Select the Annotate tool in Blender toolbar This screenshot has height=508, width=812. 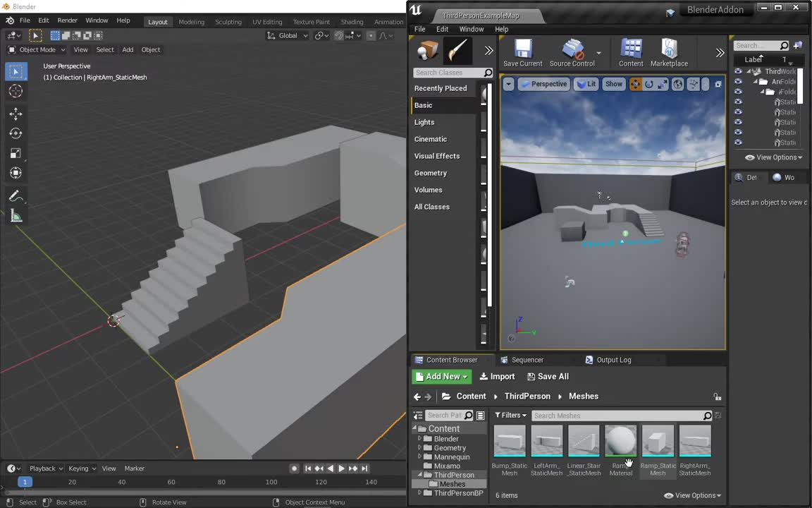click(16, 195)
